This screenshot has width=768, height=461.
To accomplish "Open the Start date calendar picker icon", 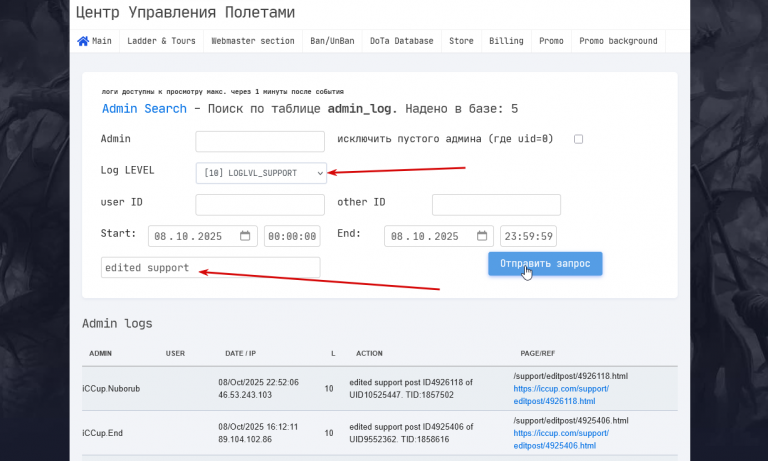I will [x=245, y=236].
